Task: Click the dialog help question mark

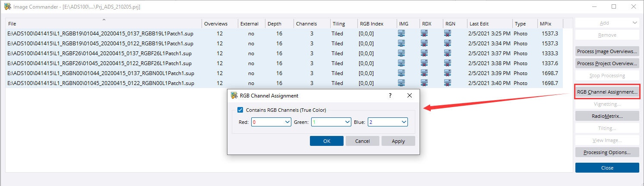Action: click(x=391, y=95)
